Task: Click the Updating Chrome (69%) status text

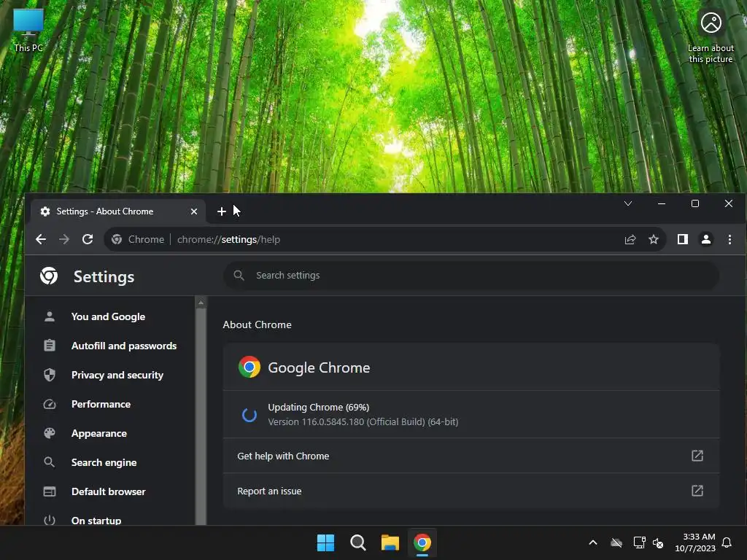Action: click(318, 407)
